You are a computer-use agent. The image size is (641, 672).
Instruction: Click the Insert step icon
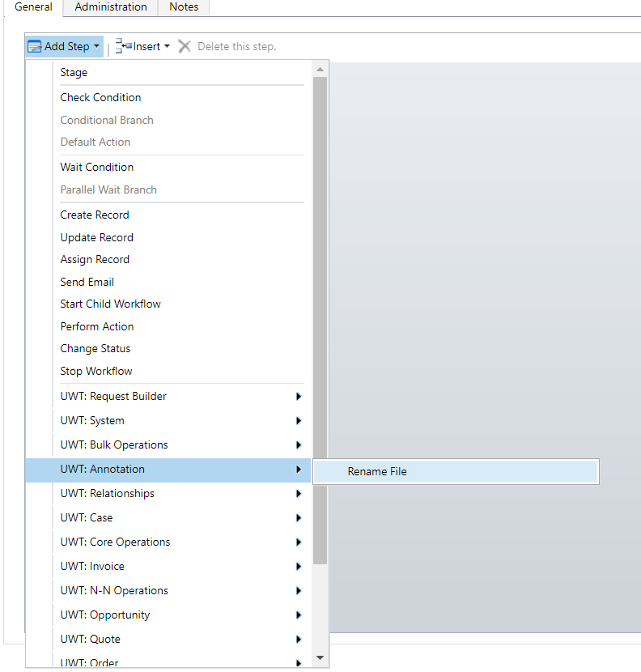[x=123, y=46]
